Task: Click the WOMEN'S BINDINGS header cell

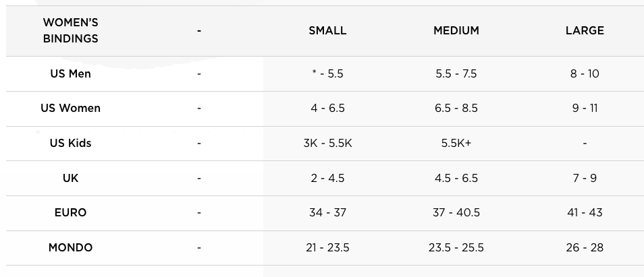Action: click(71, 31)
